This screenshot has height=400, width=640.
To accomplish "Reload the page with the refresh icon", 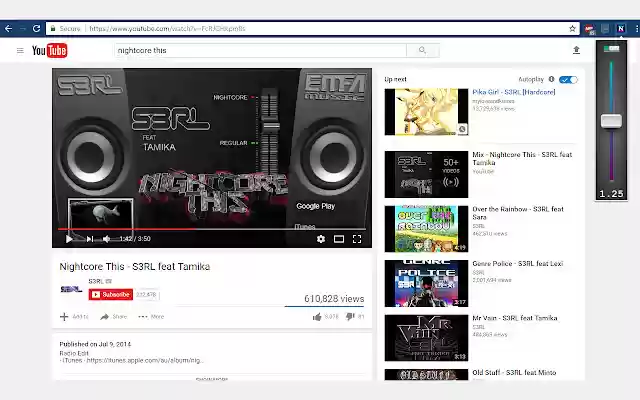I will point(36,29).
